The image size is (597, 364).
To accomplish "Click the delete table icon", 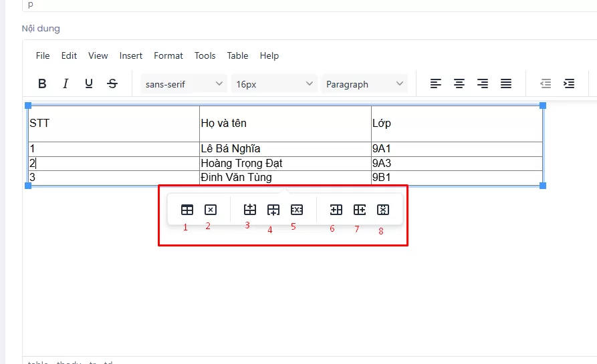I will [x=210, y=210].
